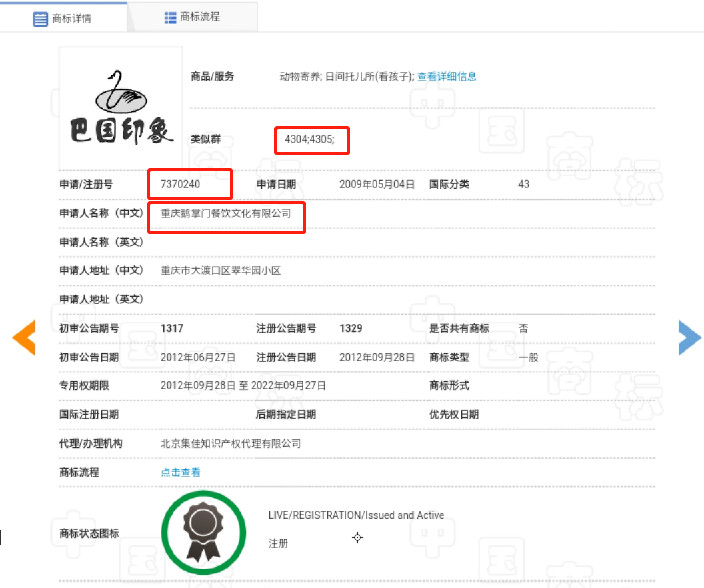
Task: Click the 后期指定日期 label
Action: (286, 414)
